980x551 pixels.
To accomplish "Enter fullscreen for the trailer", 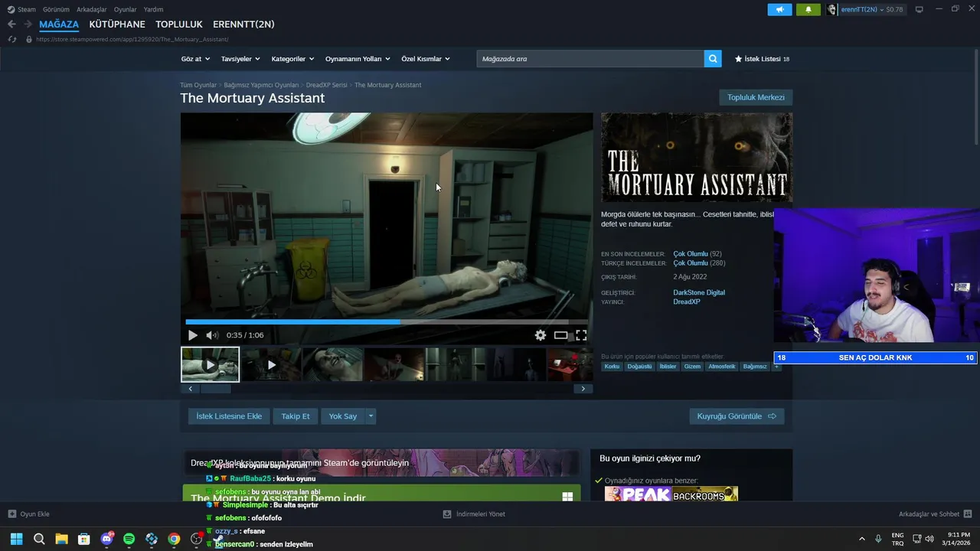I will coord(581,335).
